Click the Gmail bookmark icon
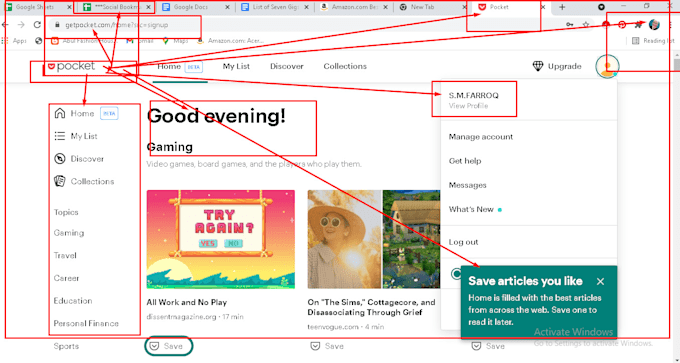Viewport: 680px width, 363px height. click(130, 41)
